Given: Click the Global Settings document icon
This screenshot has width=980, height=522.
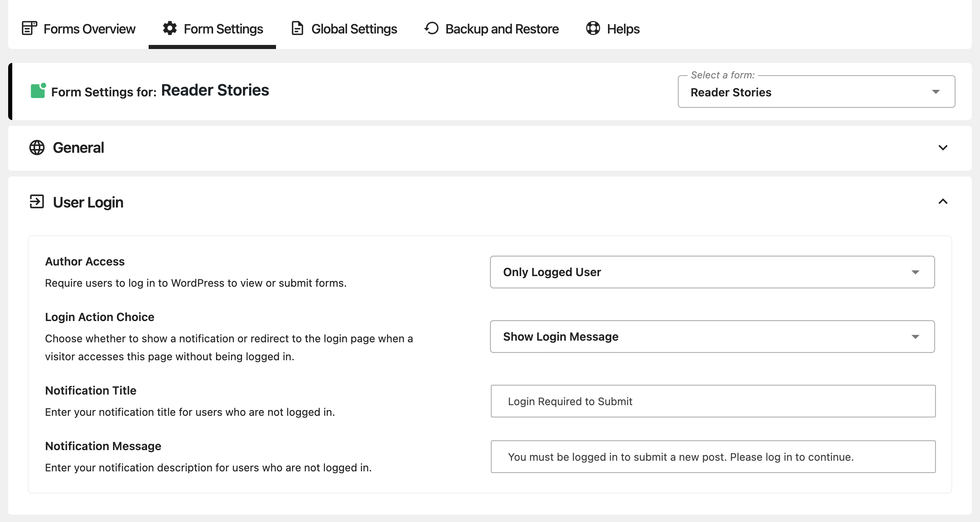Looking at the screenshot, I should point(297,28).
